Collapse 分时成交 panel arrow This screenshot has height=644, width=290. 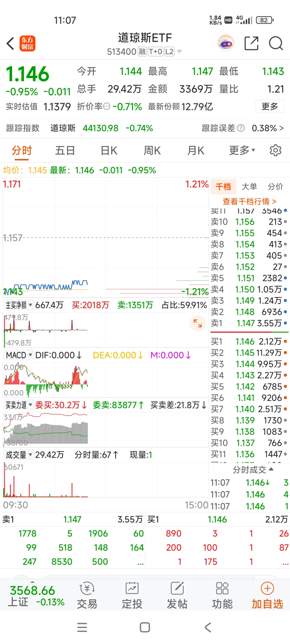[271, 469]
